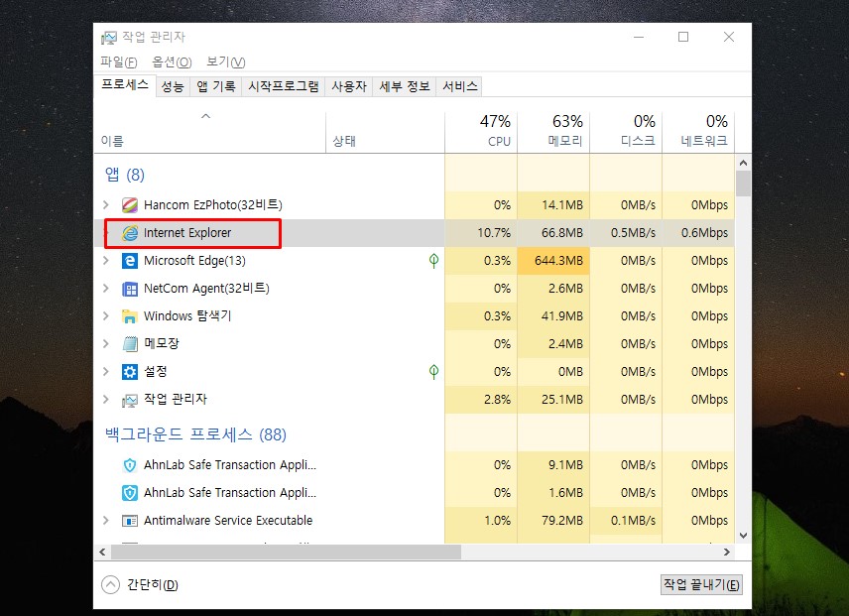
Task: Click the horizontal scrollbar left arrow
Action: coord(102,553)
